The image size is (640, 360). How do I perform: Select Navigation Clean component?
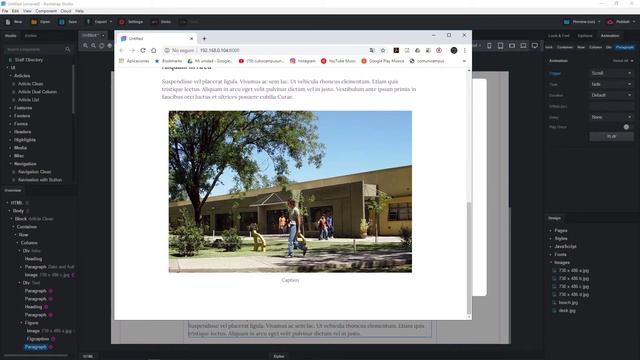coord(34,172)
